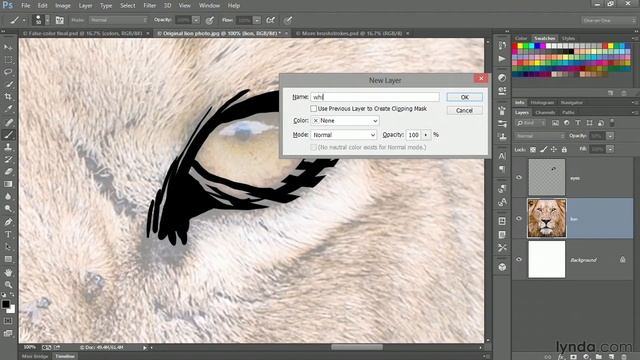Image resolution: width=640 pixels, height=360 pixels.
Task: Select the Spot Healing Brush tool
Action: pyautogui.click(x=8, y=122)
